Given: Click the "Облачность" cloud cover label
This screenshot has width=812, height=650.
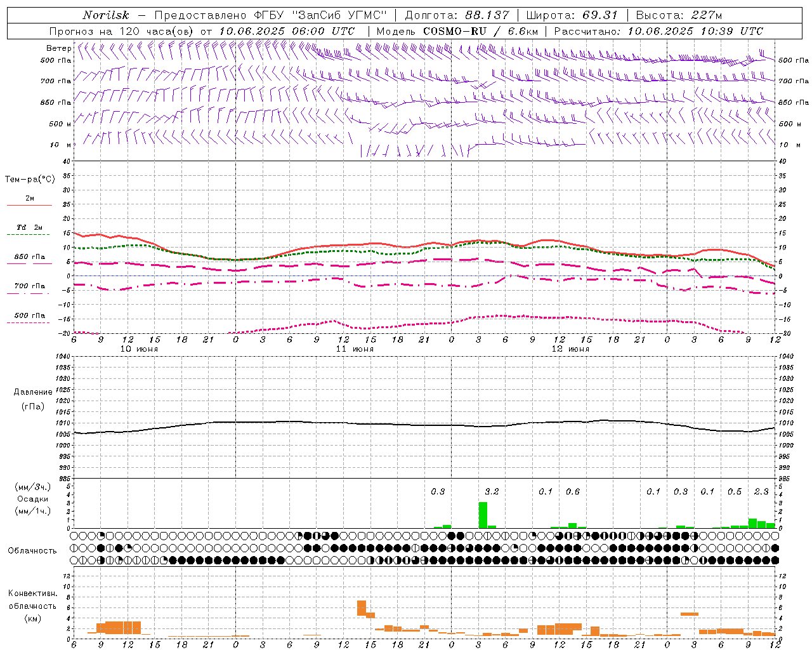Looking at the screenshot, I should click(x=32, y=551).
